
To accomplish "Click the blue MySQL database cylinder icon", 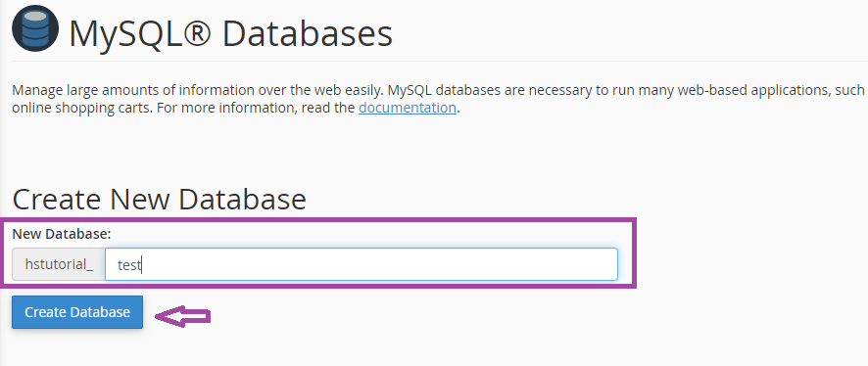I will 35,28.
